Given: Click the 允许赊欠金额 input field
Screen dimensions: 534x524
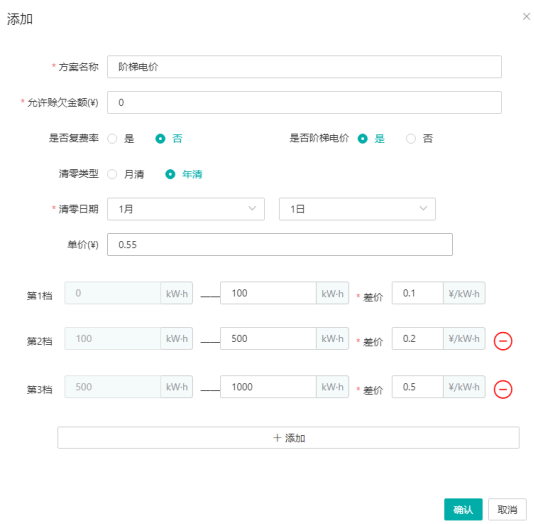Looking at the screenshot, I should point(304,102).
